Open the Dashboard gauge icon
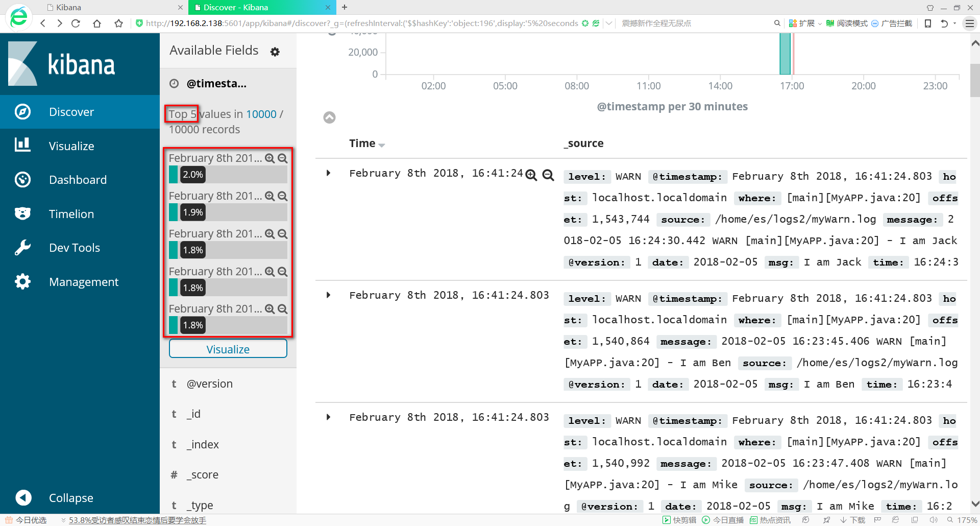Viewport: 980px width, 526px height. point(22,180)
